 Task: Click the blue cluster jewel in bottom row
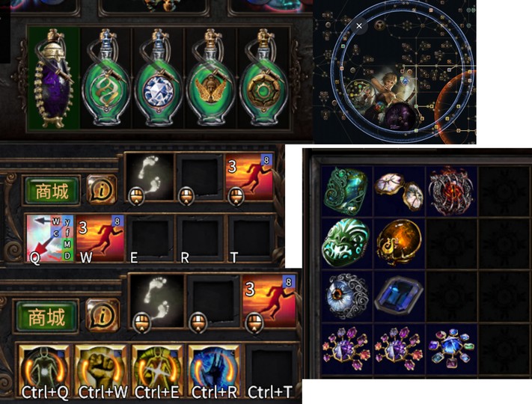coord(451,349)
